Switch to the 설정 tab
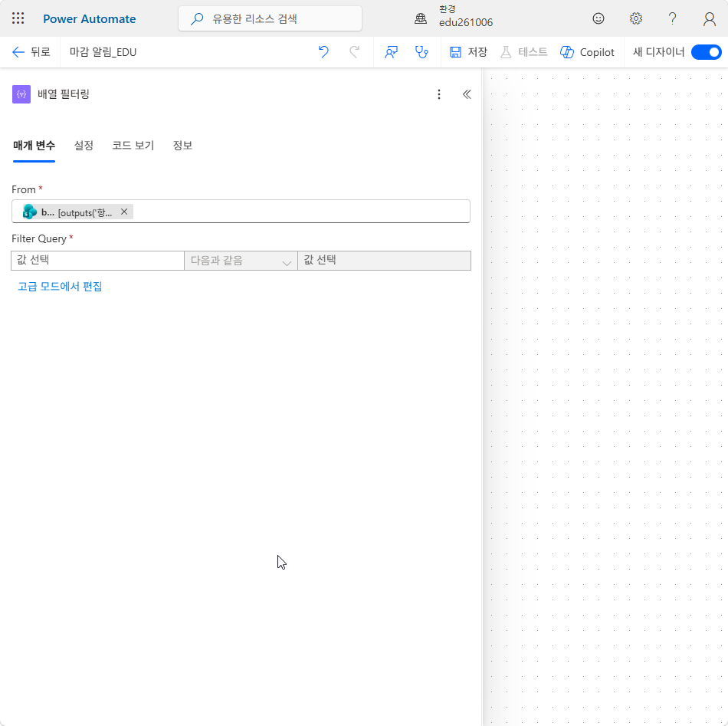 point(84,146)
